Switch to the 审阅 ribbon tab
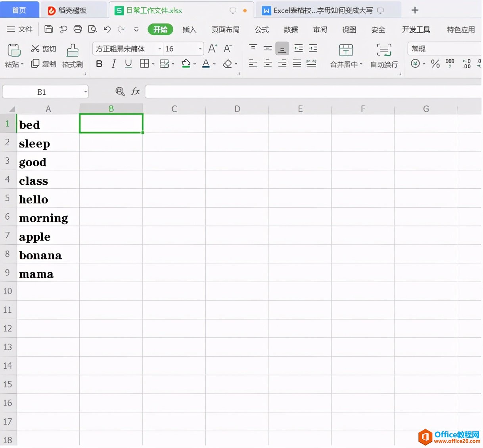 coord(320,29)
